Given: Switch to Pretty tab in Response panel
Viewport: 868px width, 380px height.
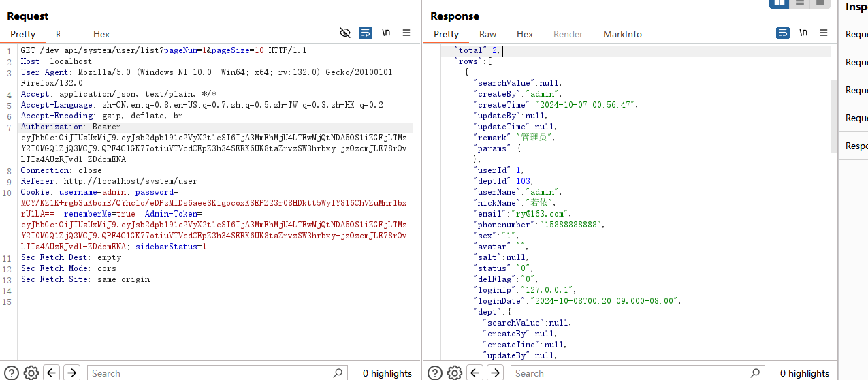Looking at the screenshot, I should 446,34.
